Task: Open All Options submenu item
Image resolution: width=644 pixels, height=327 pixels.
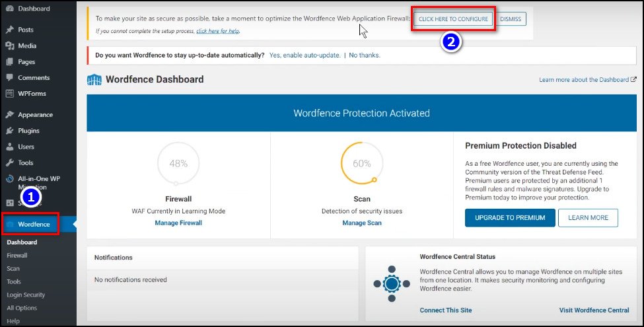Action: [22, 308]
